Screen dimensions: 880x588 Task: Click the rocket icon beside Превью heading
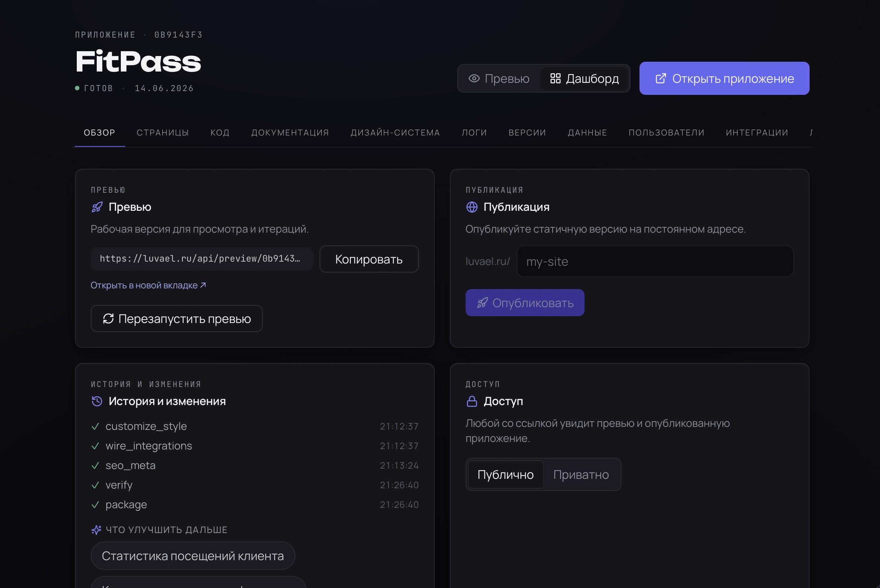click(97, 207)
